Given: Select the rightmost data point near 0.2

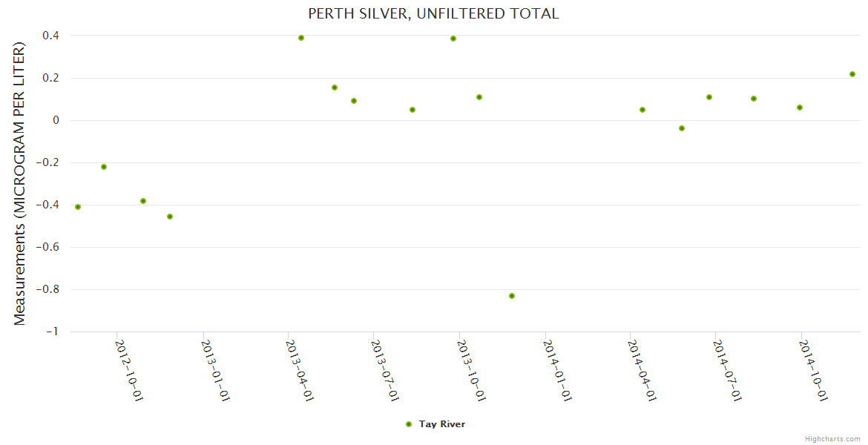Looking at the screenshot, I should [x=852, y=74].
